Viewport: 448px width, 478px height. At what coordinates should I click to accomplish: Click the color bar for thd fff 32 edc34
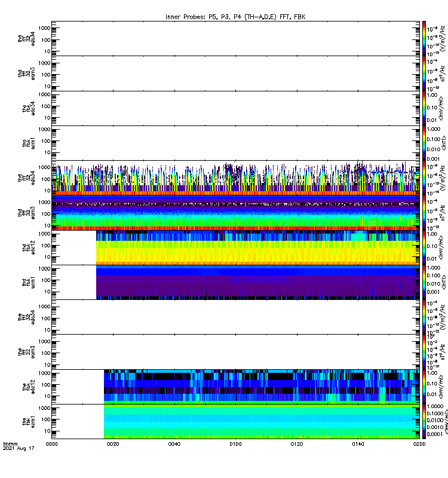[424, 178]
